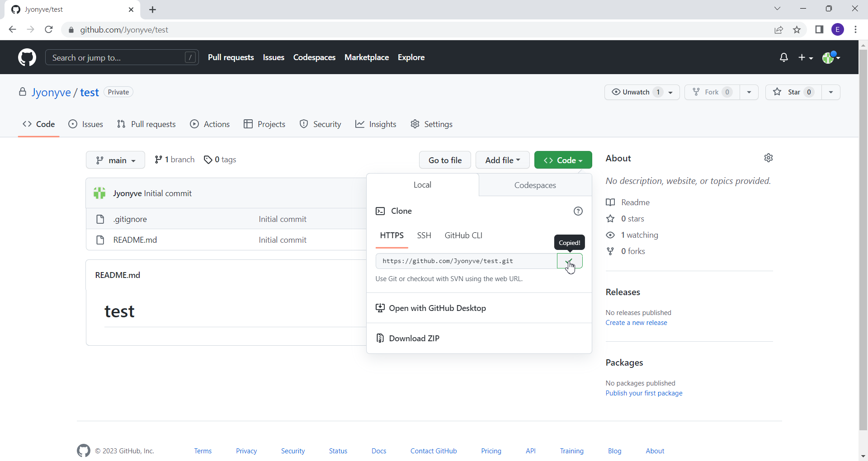
Task: Click the GitHub logo in the footer
Action: click(x=84, y=451)
